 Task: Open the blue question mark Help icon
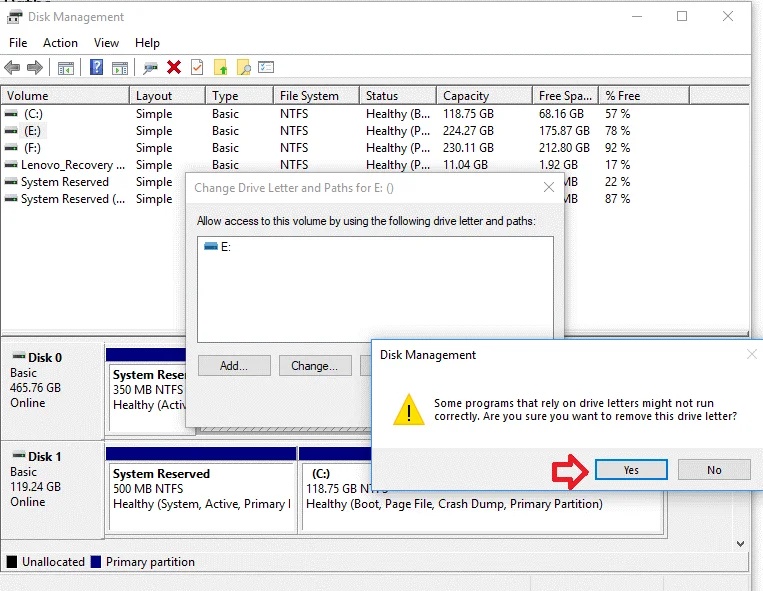pos(96,67)
